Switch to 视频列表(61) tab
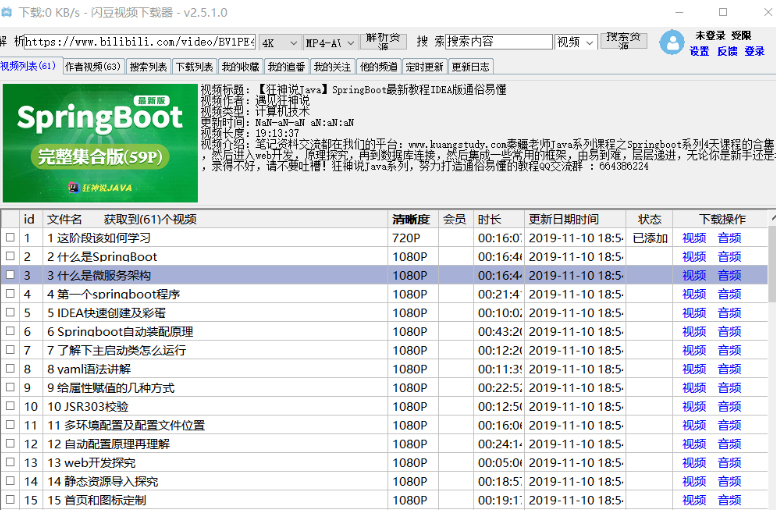Image resolution: width=776 pixels, height=510 pixels. [29, 66]
